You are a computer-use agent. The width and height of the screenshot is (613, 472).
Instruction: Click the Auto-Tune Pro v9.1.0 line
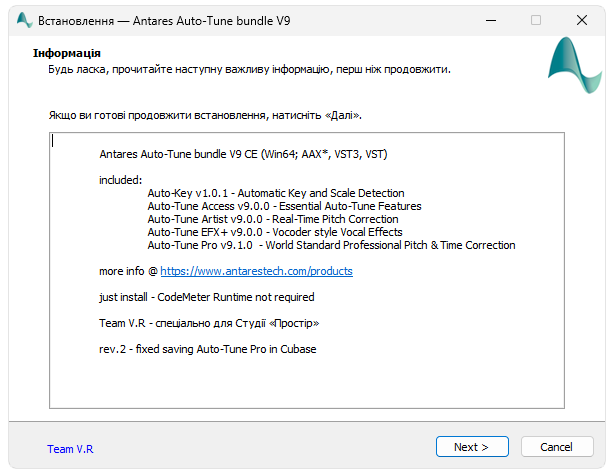click(331, 245)
